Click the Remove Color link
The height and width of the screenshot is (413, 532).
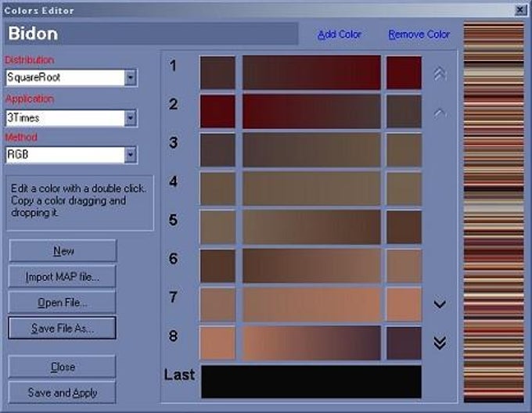(419, 34)
